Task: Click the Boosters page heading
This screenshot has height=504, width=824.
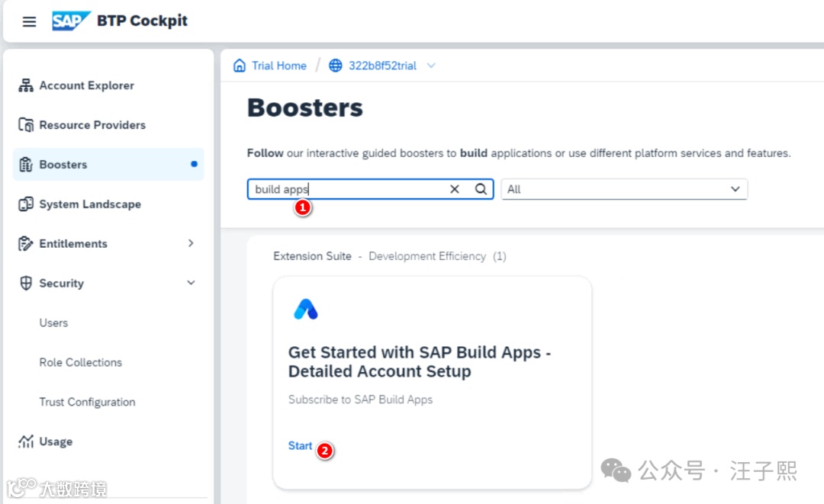Action: pos(304,108)
